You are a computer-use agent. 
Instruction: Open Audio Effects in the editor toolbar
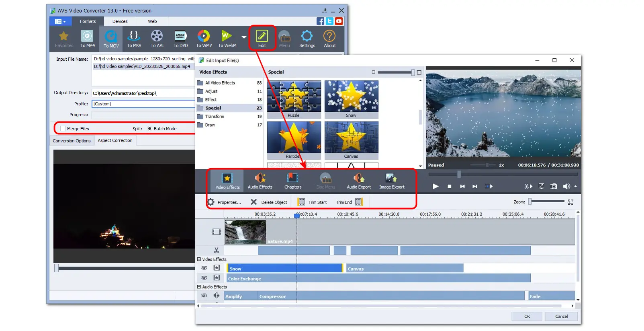(260, 181)
